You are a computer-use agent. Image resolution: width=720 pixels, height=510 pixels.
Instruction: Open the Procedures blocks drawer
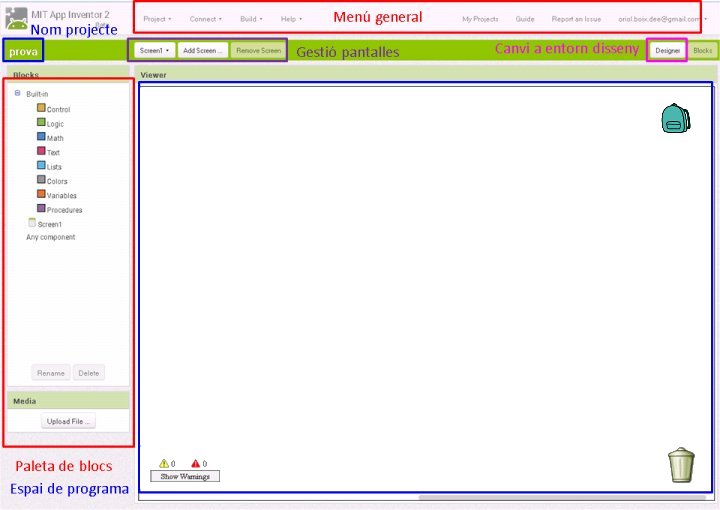click(63, 210)
